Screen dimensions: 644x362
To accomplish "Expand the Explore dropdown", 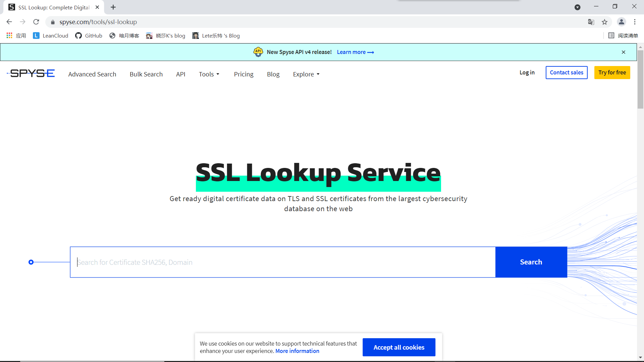I will click(x=306, y=74).
